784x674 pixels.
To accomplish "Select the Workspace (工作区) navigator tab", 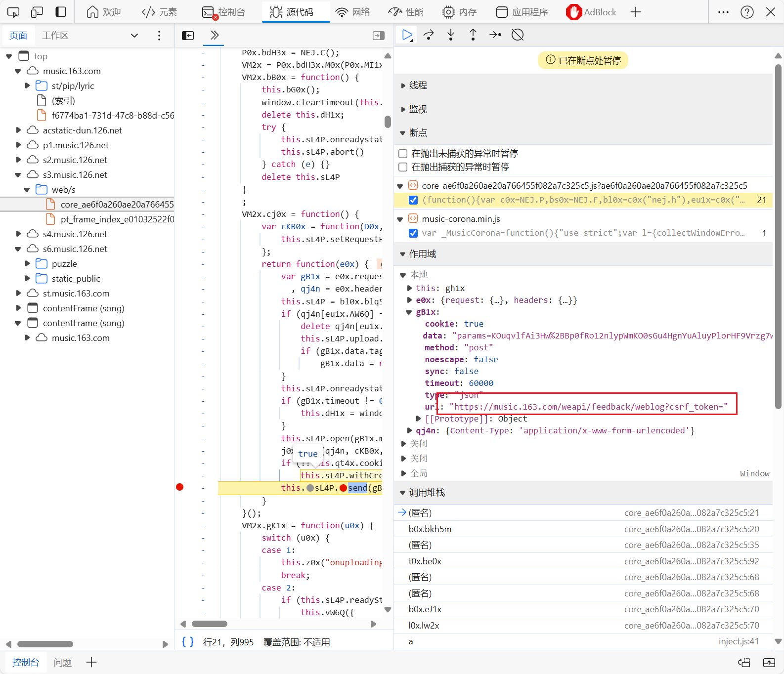I will click(x=55, y=36).
